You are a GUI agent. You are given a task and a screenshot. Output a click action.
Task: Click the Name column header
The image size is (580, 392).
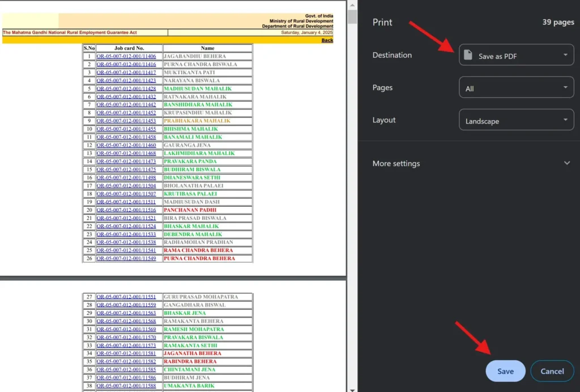point(207,48)
